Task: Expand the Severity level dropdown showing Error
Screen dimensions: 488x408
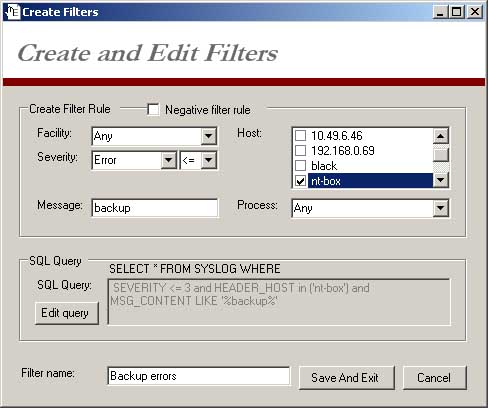Action: [x=169, y=160]
